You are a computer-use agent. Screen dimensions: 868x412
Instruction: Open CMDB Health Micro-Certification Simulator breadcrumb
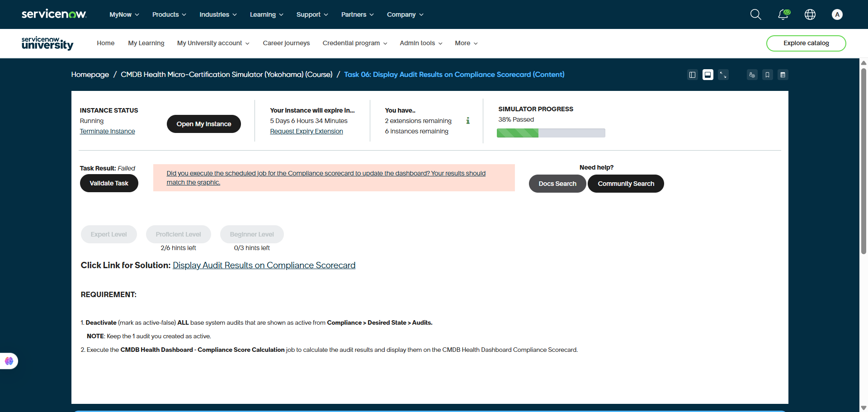pos(226,75)
